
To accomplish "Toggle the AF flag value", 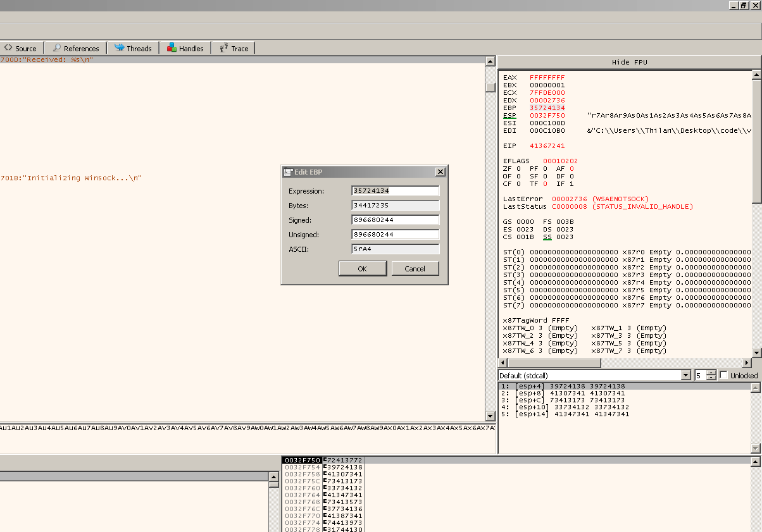I will (x=571, y=168).
